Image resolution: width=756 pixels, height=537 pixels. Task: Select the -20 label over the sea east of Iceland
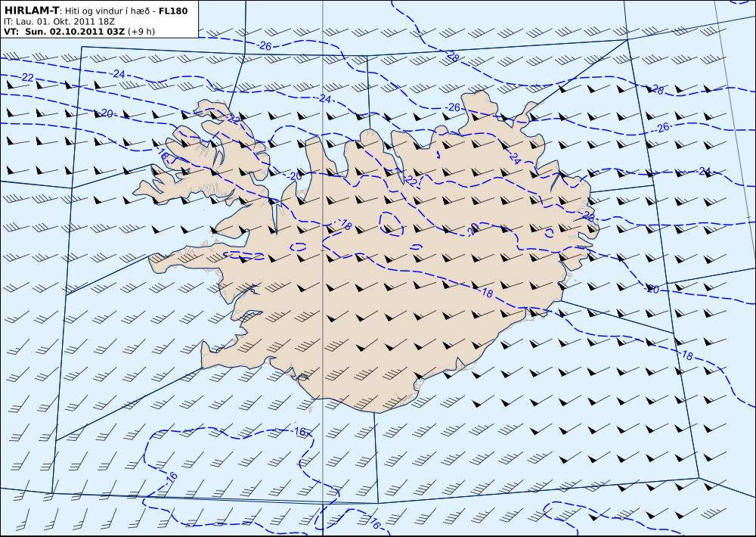pyautogui.click(x=652, y=289)
